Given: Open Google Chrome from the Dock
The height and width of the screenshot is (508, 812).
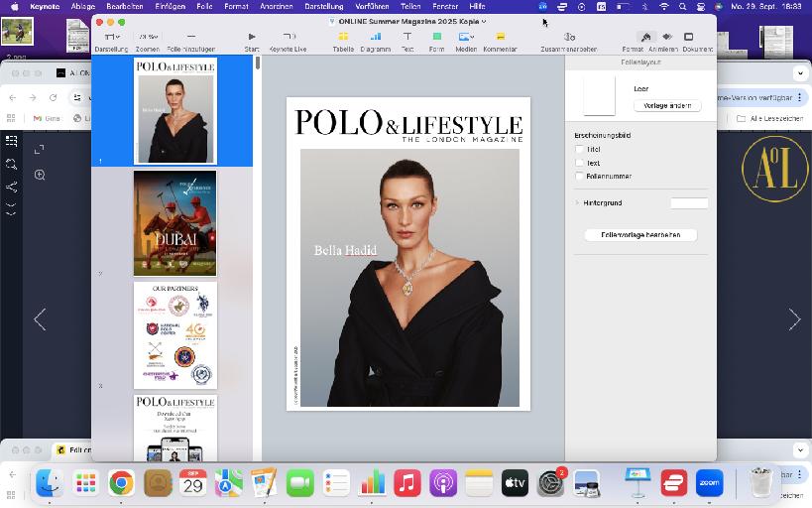Looking at the screenshot, I should (x=122, y=482).
